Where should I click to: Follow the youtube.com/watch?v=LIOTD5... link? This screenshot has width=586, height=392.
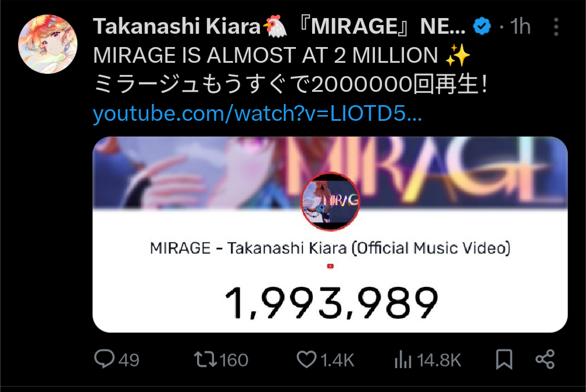[x=257, y=113]
